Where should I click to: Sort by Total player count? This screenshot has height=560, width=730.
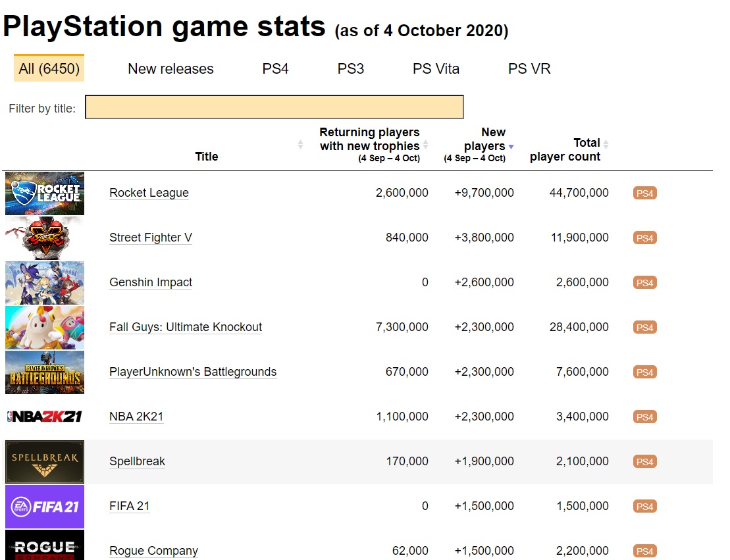(606, 144)
